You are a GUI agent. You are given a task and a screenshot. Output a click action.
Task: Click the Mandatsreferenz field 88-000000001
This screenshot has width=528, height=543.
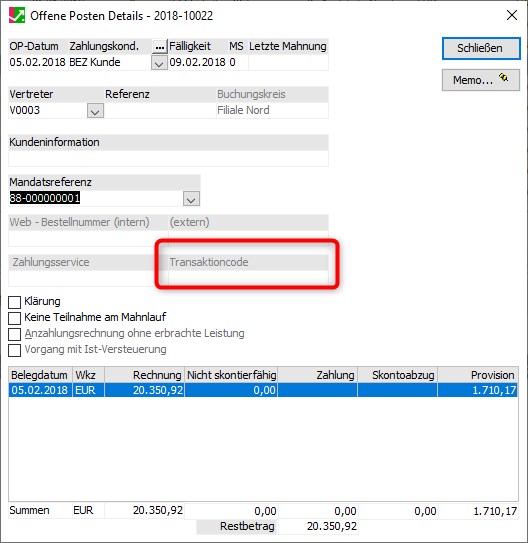pyautogui.click(x=96, y=198)
